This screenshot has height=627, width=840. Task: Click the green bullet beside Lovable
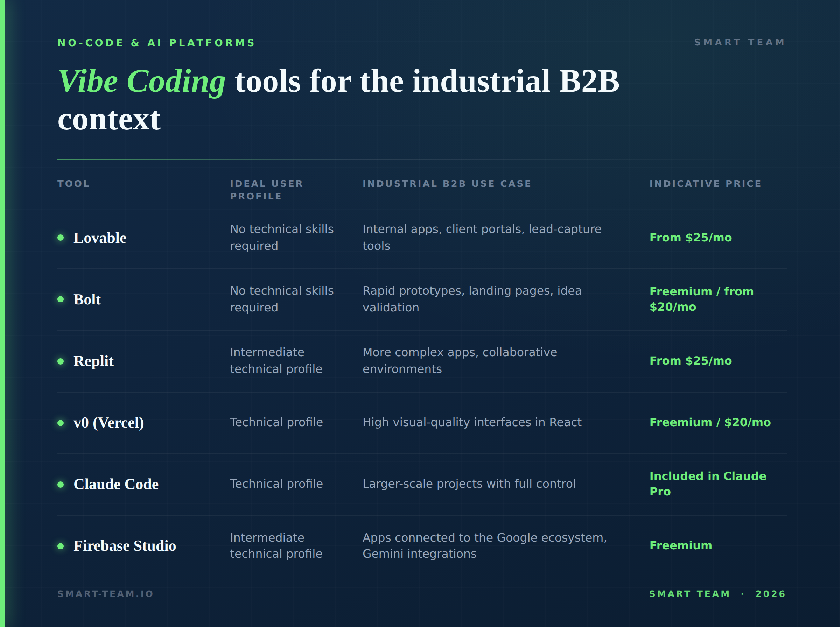point(60,238)
